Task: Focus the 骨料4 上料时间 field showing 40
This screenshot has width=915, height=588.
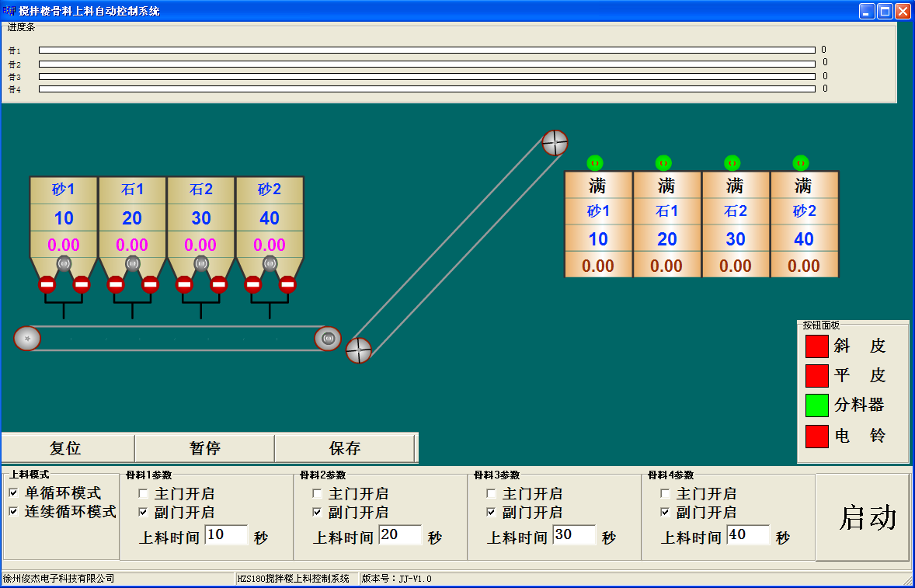Action: (x=748, y=535)
